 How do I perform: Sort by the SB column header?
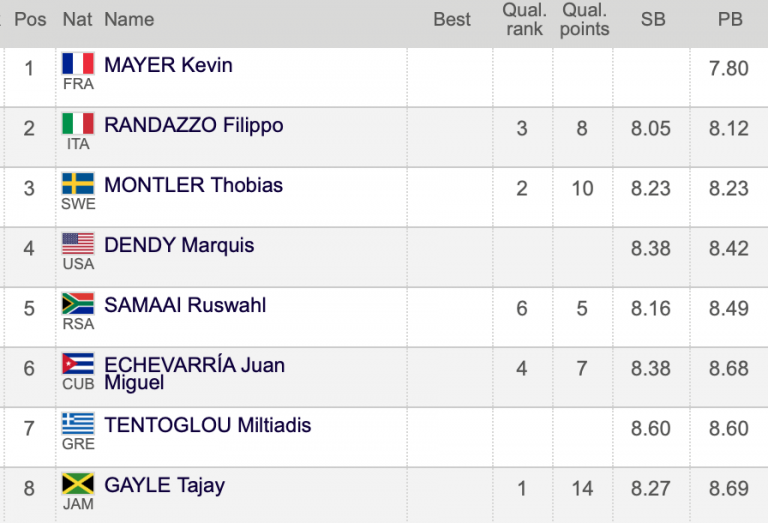click(653, 19)
